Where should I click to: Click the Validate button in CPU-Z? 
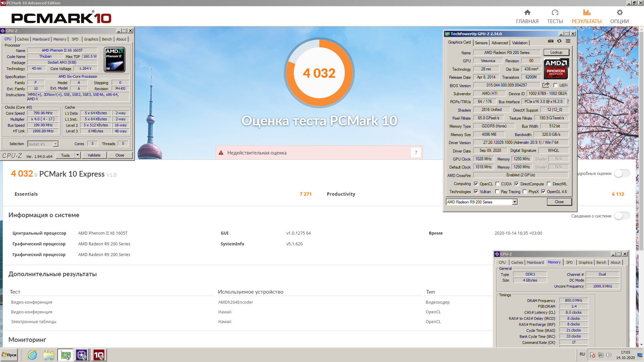pyautogui.click(x=94, y=155)
